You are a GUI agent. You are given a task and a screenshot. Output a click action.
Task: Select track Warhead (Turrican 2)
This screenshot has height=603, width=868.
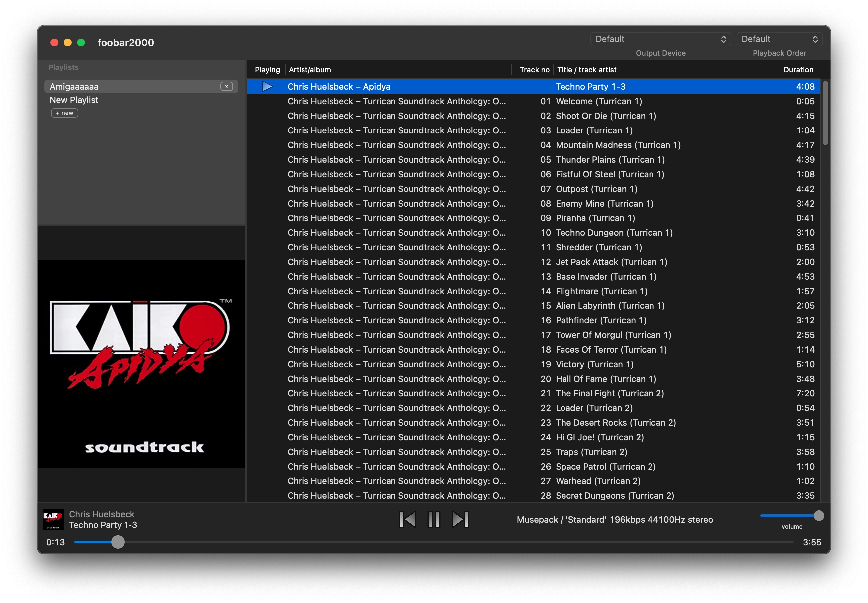point(533,481)
